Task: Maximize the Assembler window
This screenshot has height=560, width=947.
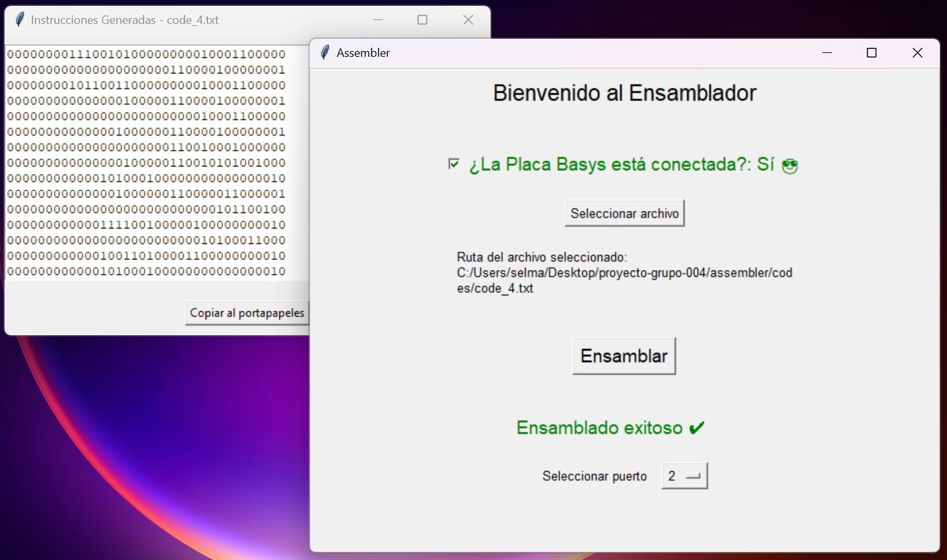Action: click(x=871, y=52)
